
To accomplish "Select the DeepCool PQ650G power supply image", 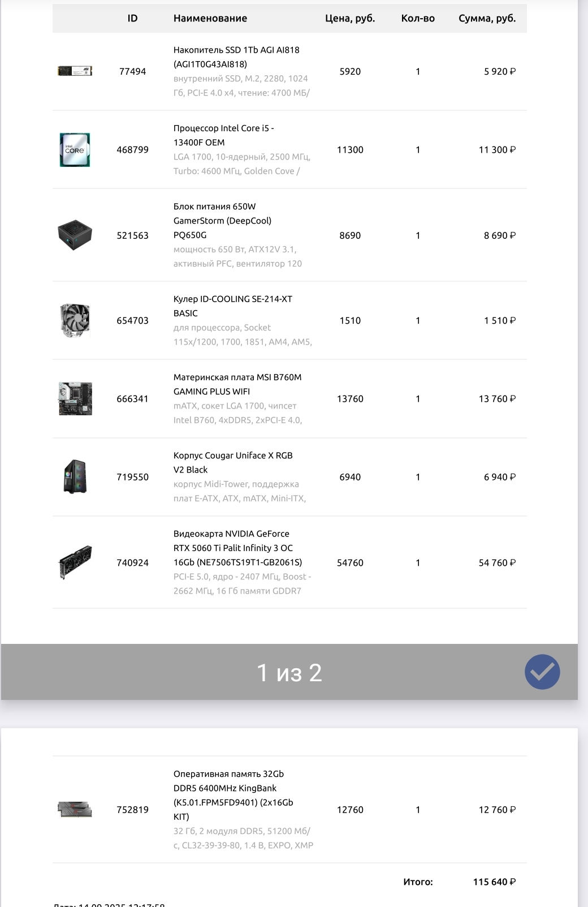I will coord(75,235).
